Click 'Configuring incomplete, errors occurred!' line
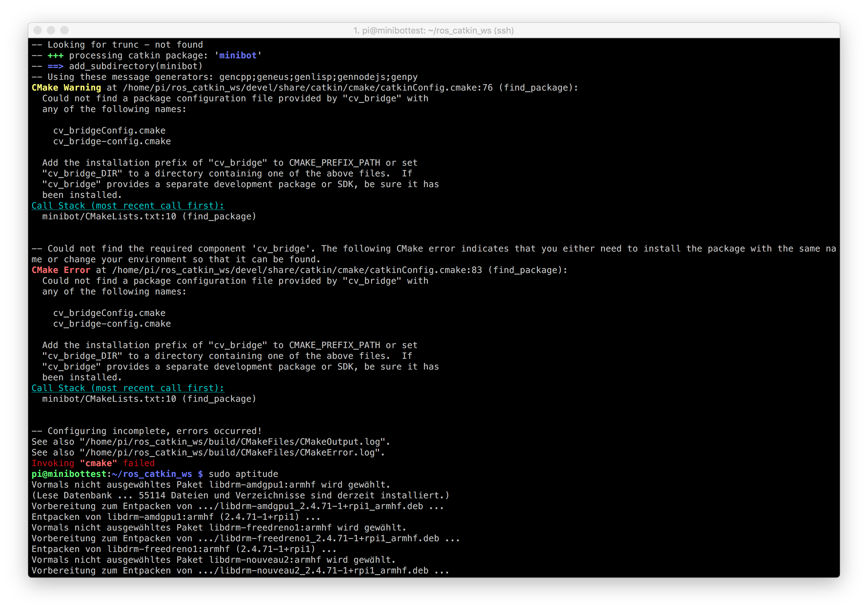This screenshot has height=611, width=868. (x=147, y=431)
